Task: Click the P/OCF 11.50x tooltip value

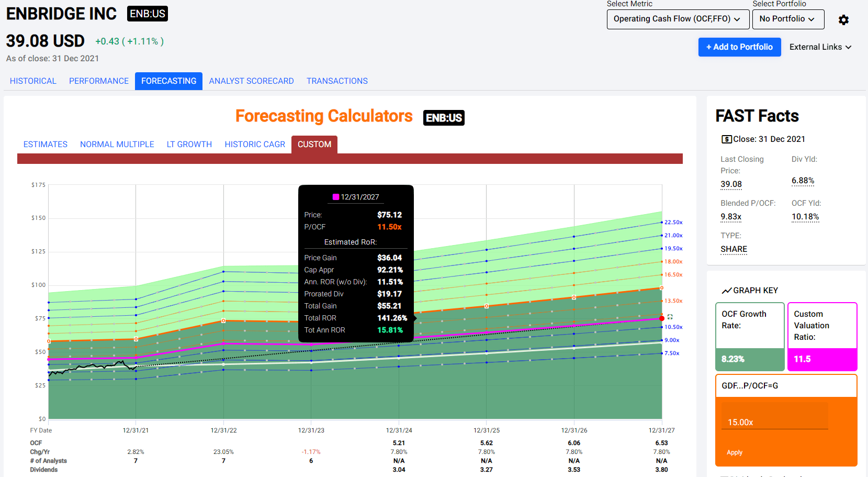Action: click(x=389, y=227)
